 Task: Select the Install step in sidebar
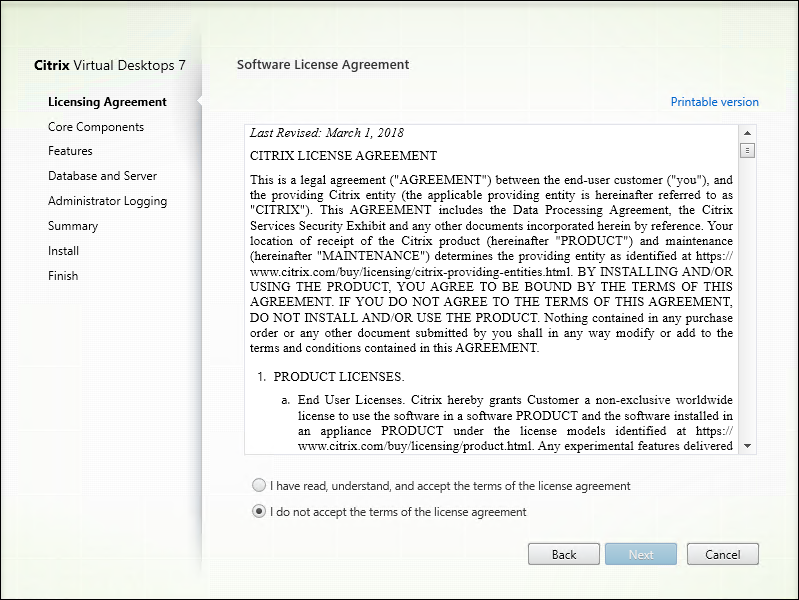63,251
